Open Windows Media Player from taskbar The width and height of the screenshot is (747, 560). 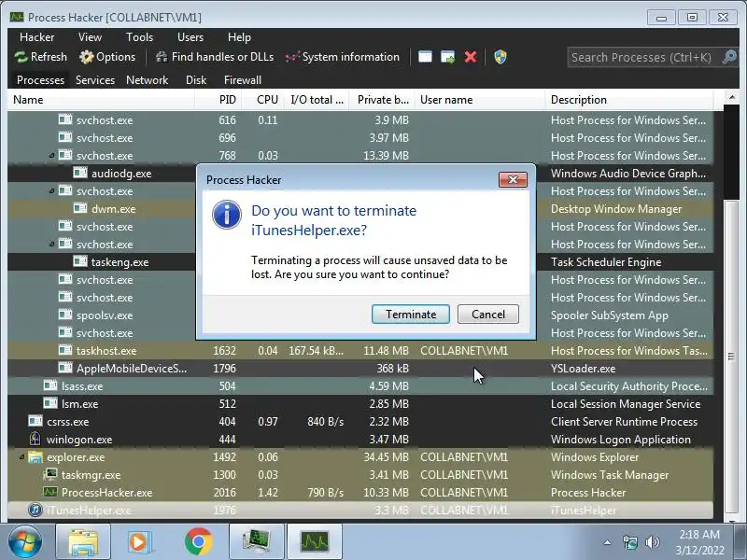pos(139,542)
